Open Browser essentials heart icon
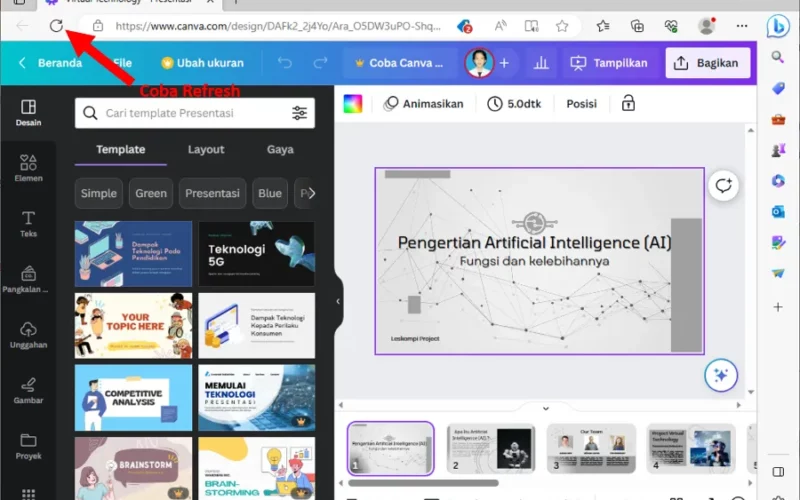The height and width of the screenshot is (500, 800). click(671, 26)
